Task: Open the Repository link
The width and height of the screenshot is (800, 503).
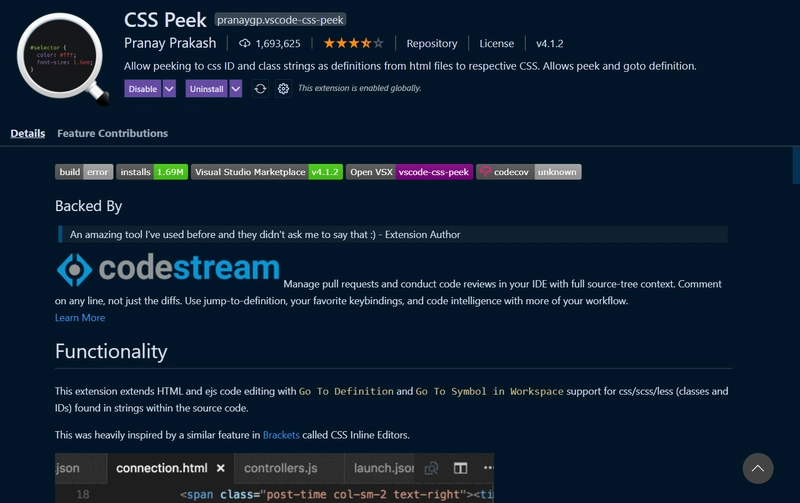Action: pyautogui.click(x=432, y=43)
